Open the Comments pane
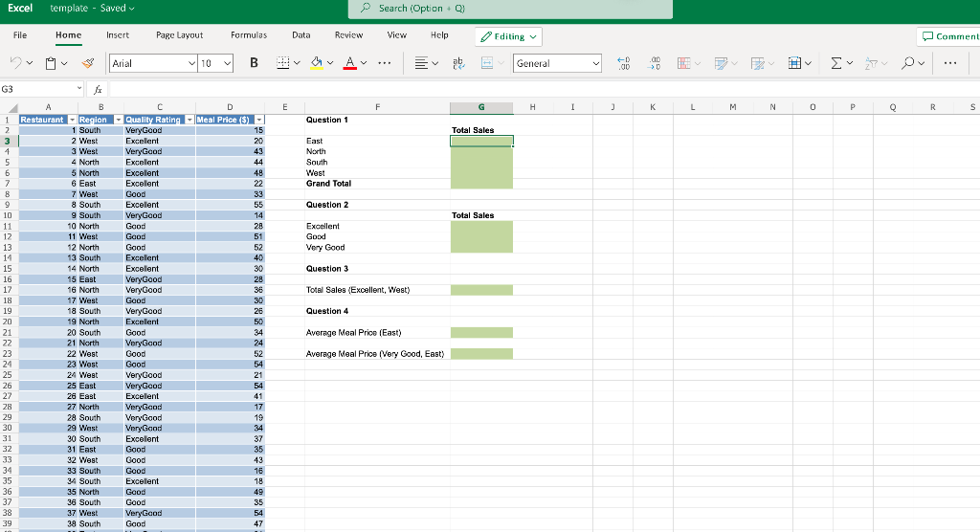This screenshot has width=980, height=532. 950,36
